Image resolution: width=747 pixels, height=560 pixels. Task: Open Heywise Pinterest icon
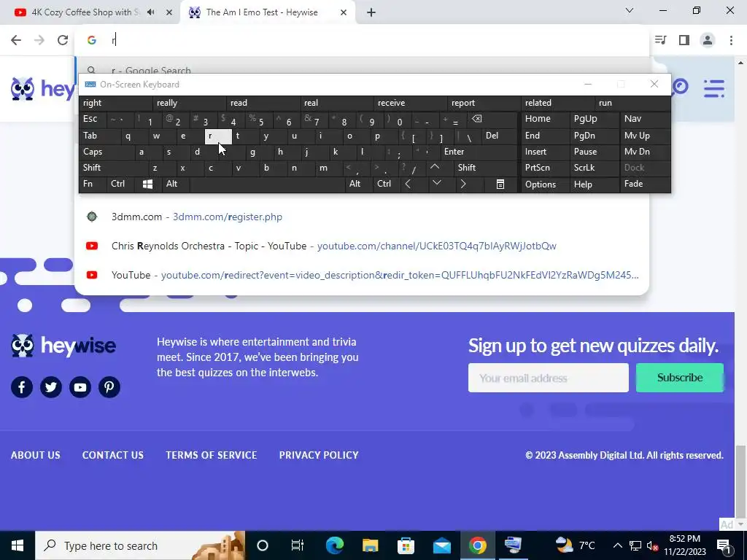point(109,387)
